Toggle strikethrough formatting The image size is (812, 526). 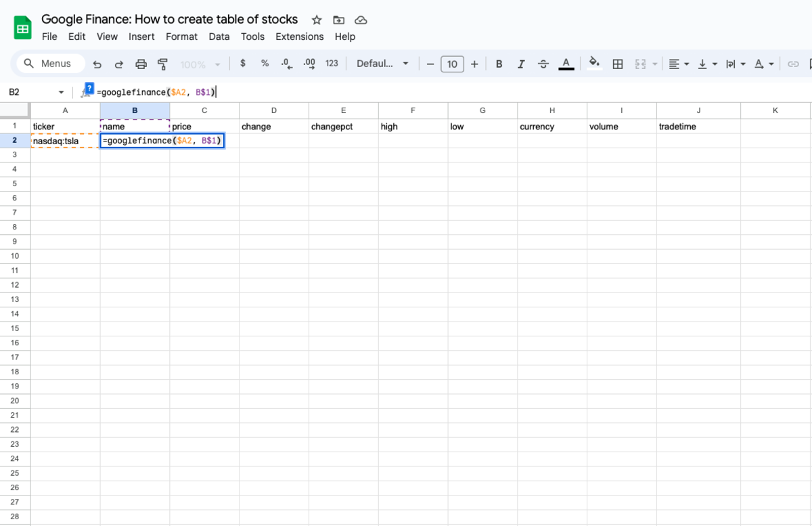[x=543, y=64]
